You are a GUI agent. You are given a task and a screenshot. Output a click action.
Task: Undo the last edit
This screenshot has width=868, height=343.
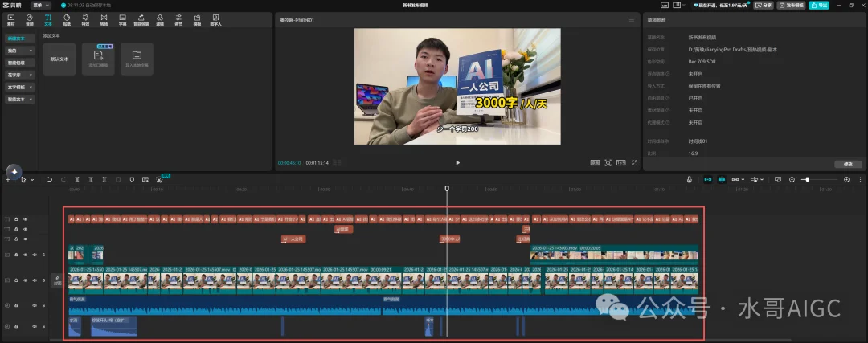pos(49,179)
